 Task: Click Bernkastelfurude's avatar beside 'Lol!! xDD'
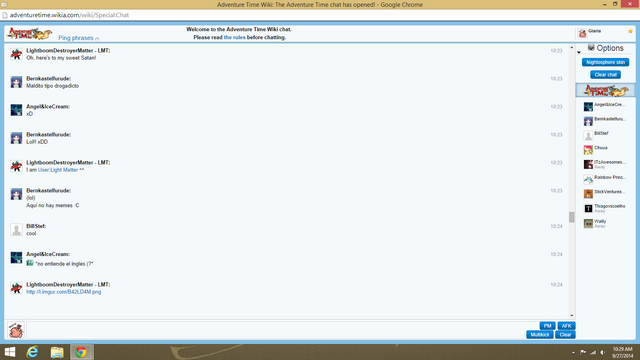pyautogui.click(x=16, y=138)
